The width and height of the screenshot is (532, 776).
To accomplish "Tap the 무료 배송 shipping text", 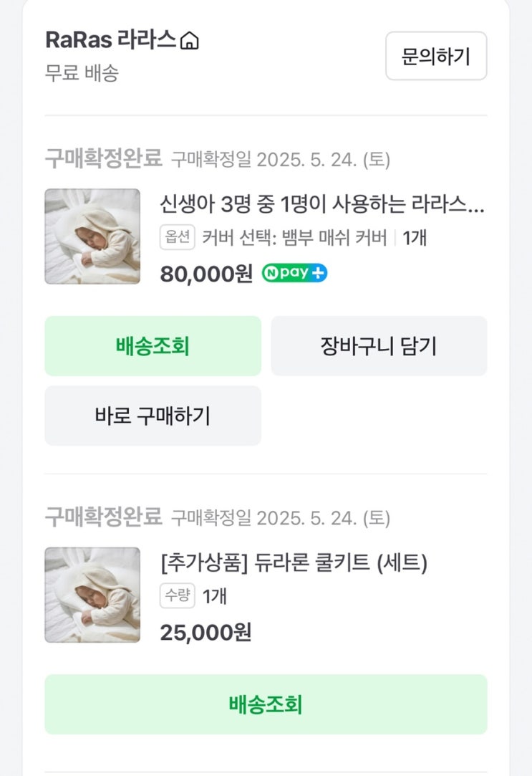I will (82, 73).
